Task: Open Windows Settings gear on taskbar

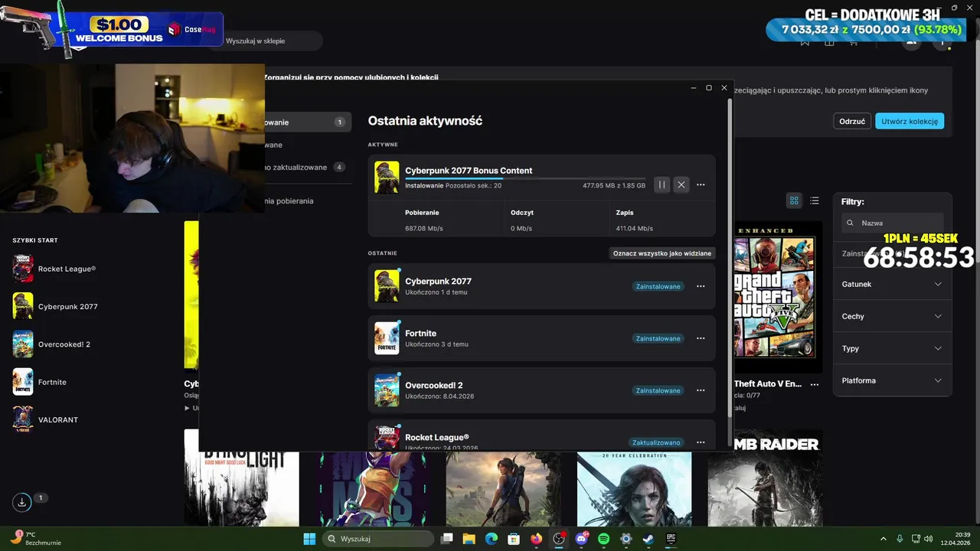Action: coord(626,539)
